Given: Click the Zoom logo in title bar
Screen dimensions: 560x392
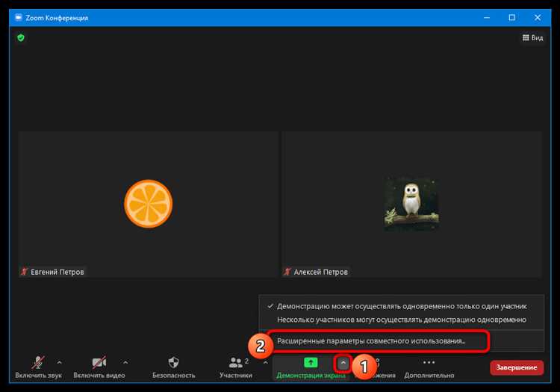Looking at the screenshot, I should click(19, 16).
